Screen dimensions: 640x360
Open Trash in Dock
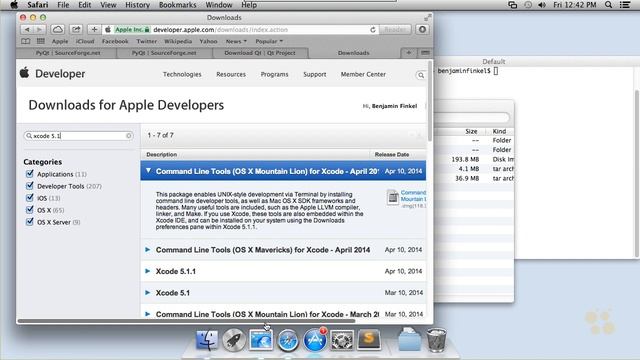(x=436, y=340)
